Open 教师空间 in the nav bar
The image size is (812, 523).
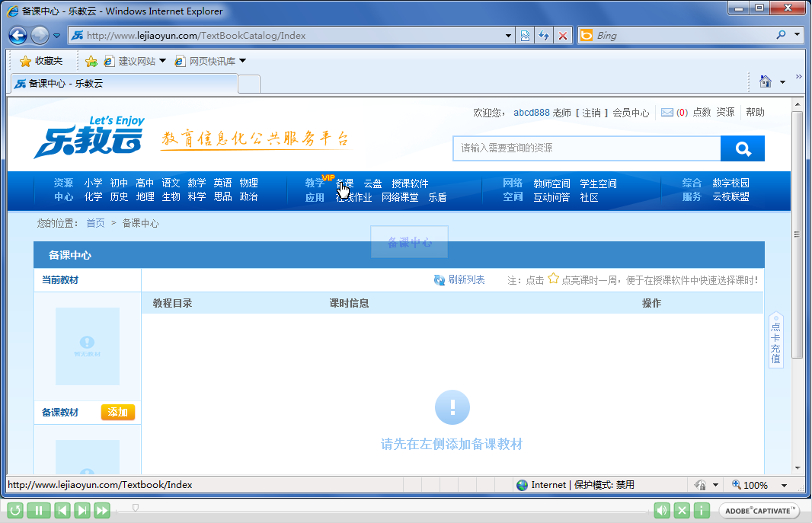click(551, 183)
